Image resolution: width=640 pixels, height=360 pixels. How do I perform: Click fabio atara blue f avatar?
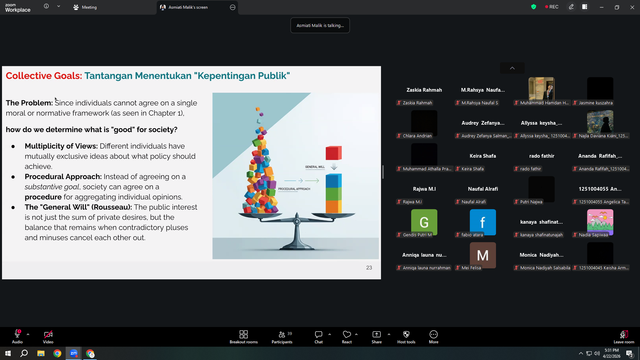coord(483,222)
